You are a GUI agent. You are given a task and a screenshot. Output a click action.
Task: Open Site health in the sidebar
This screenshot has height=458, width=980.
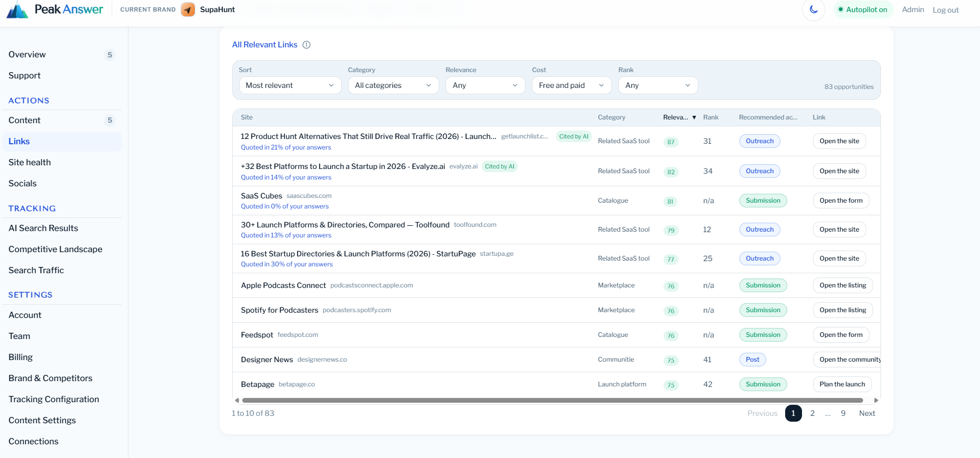[62, 163]
